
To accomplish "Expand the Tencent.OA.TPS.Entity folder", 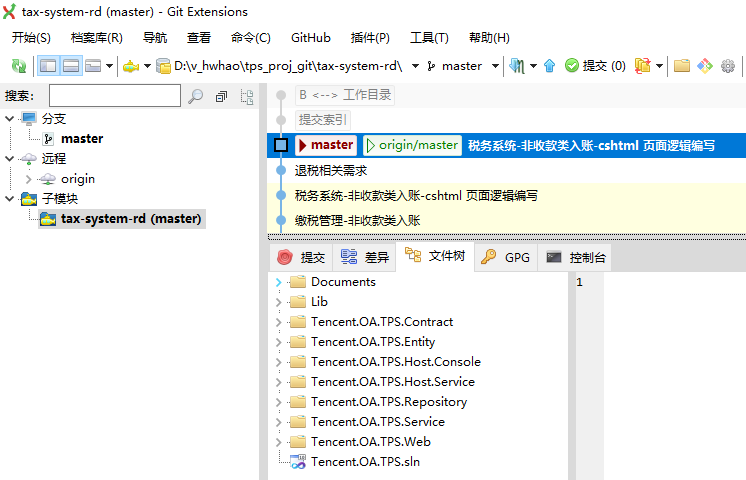I will [278, 342].
